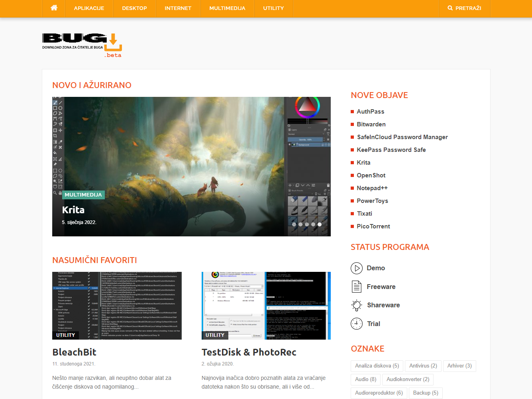Screen dimensions: 532x399
Task: Click the Status programa heading
Action: pyautogui.click(x=390, y=247)
